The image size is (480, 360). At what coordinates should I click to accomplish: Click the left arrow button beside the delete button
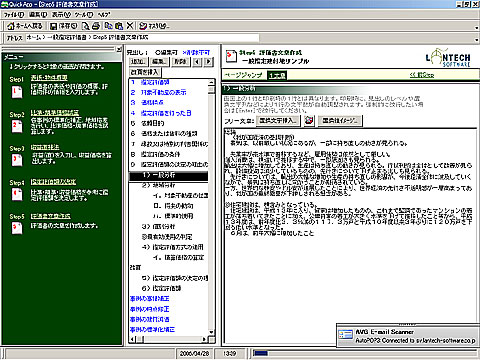tap(197, 62)
